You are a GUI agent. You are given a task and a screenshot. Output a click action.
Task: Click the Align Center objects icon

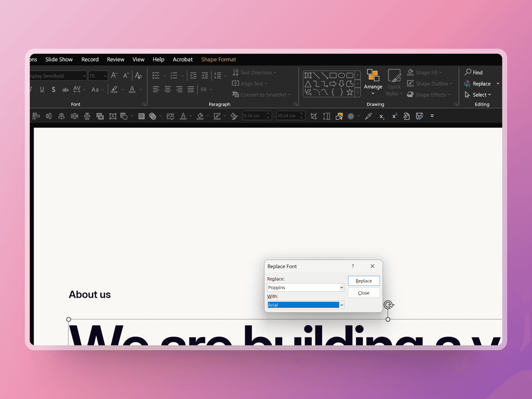(49, 116)
